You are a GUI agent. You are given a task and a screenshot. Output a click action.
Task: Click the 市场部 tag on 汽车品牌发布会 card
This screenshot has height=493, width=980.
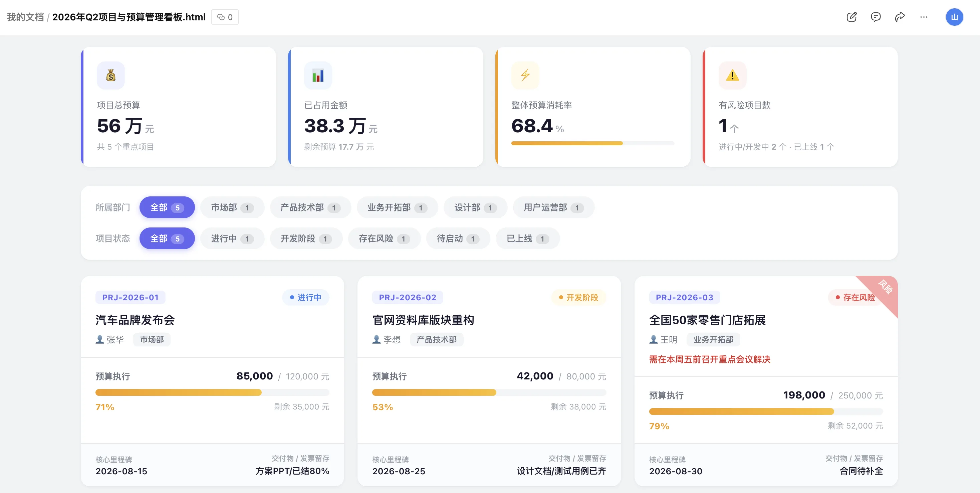click(152, 339)
